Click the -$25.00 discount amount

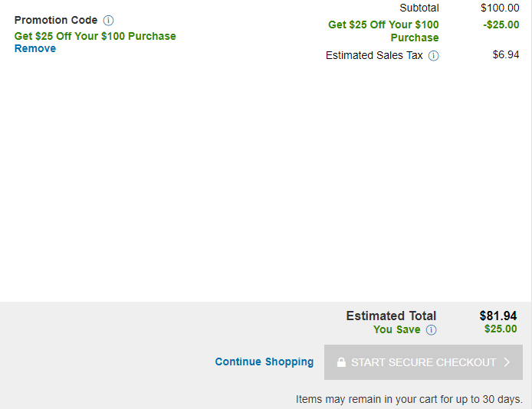pyautogui.click(x=501, y=25)
